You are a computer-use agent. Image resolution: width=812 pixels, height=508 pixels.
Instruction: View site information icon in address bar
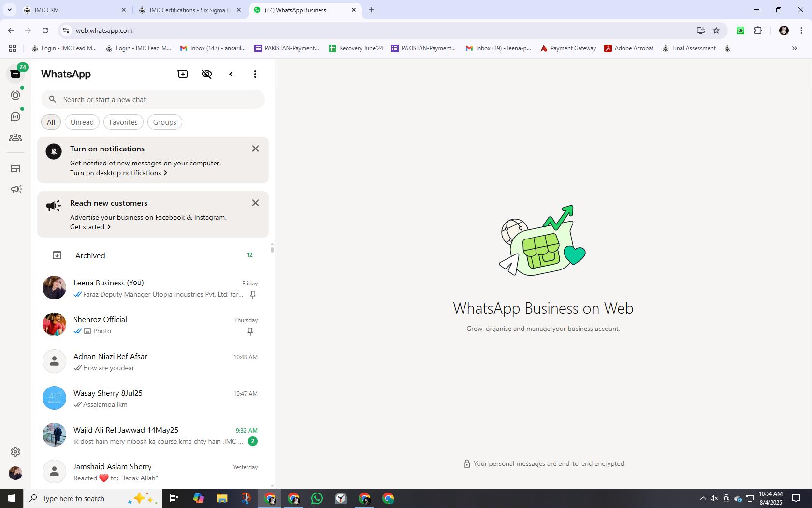click(66, 30)
